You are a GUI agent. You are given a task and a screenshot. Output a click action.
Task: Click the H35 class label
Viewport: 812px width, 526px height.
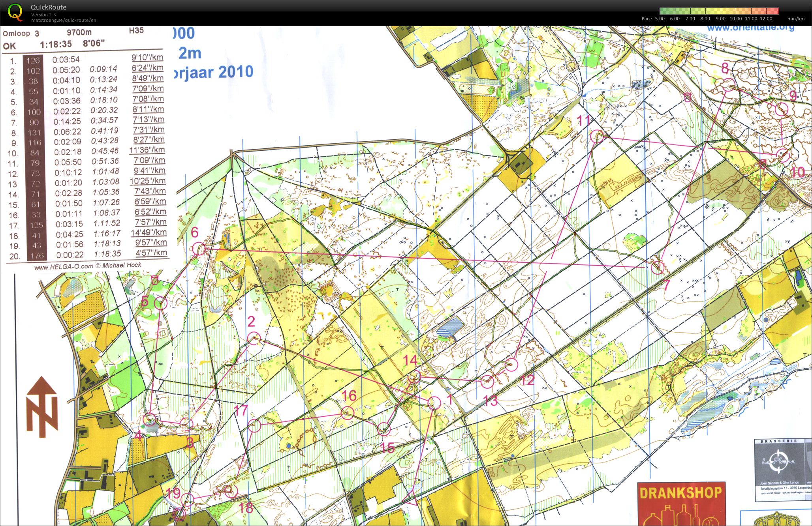click(136, 30)
